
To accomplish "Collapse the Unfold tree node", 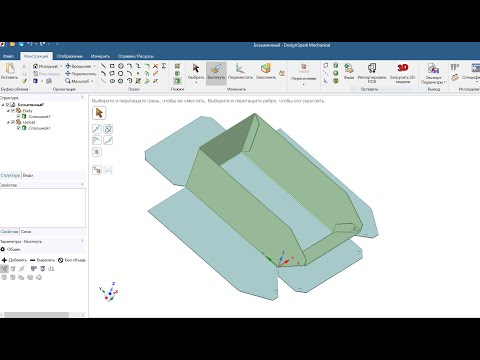I will pos(8,122).
